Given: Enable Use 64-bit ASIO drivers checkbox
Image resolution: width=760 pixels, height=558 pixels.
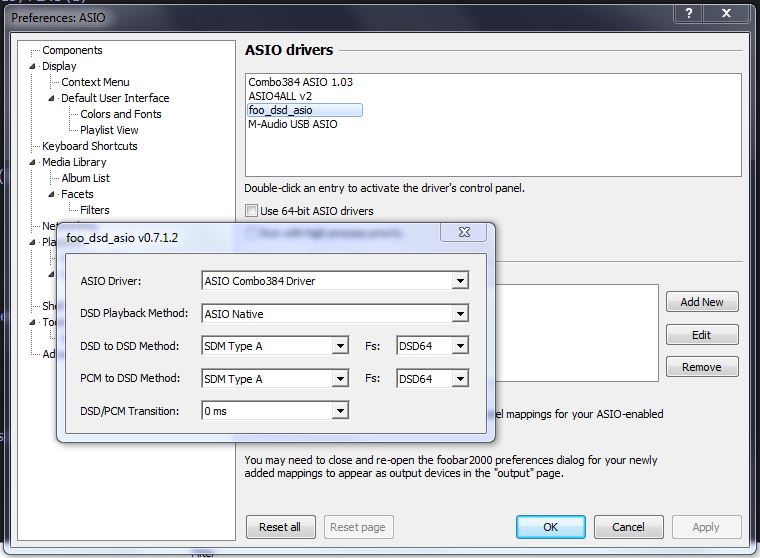Looking at the screenshot, I should 251,210.
